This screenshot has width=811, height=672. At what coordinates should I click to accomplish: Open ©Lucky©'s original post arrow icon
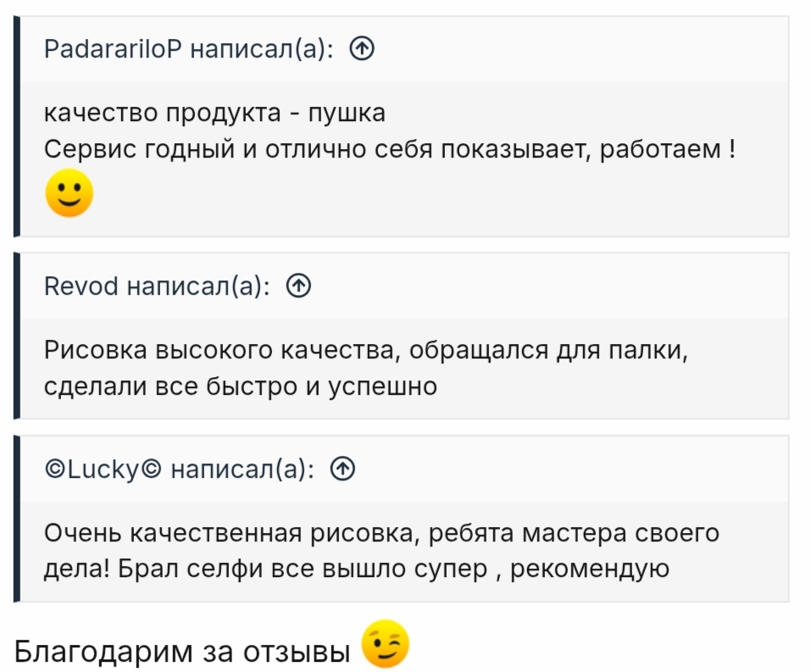(x=342, y=469)
